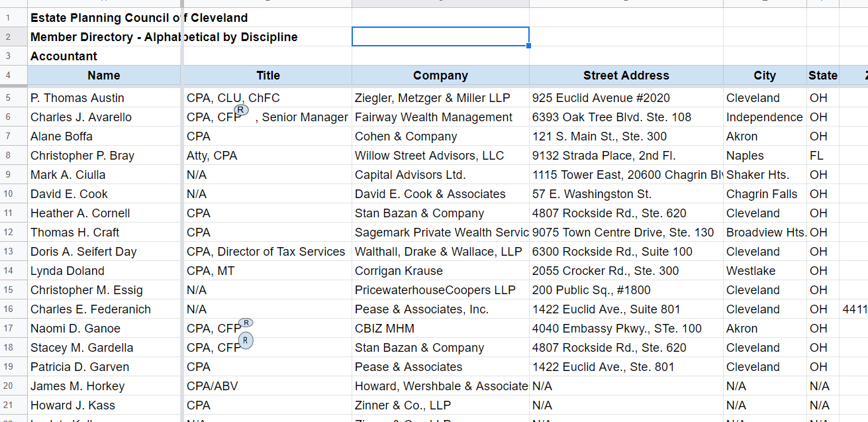Screen dimensions: 868x422
Task: Click the row 12 number header
Action: [8, 233]
